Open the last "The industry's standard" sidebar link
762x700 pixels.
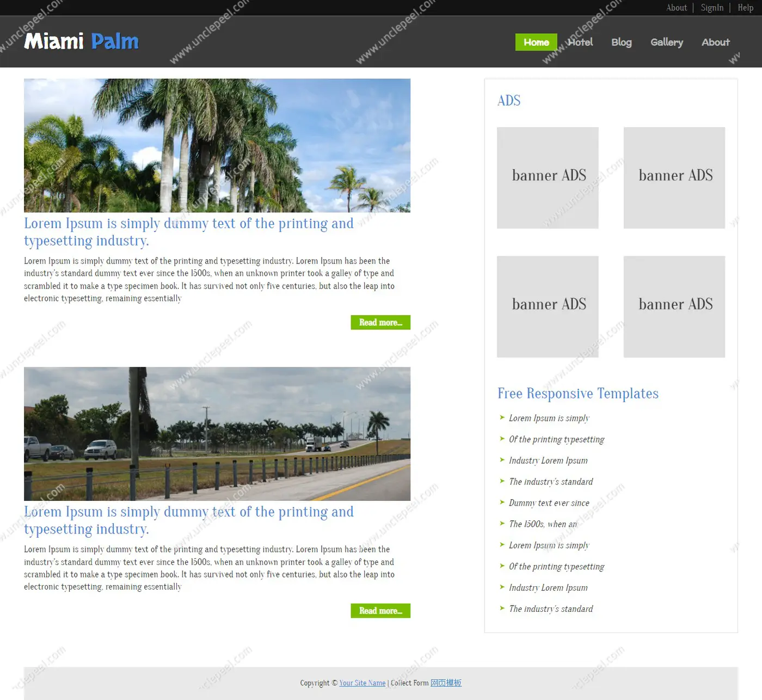551,609
